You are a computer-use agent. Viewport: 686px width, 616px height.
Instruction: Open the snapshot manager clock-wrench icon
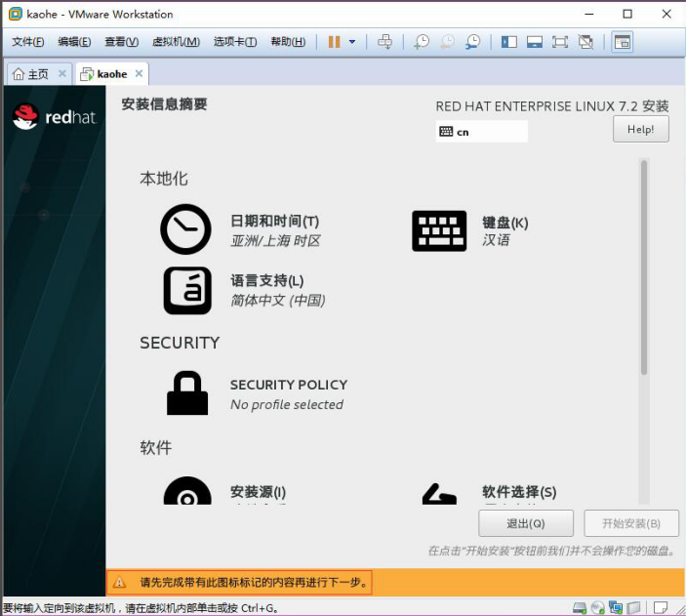[x=473, y=42]
